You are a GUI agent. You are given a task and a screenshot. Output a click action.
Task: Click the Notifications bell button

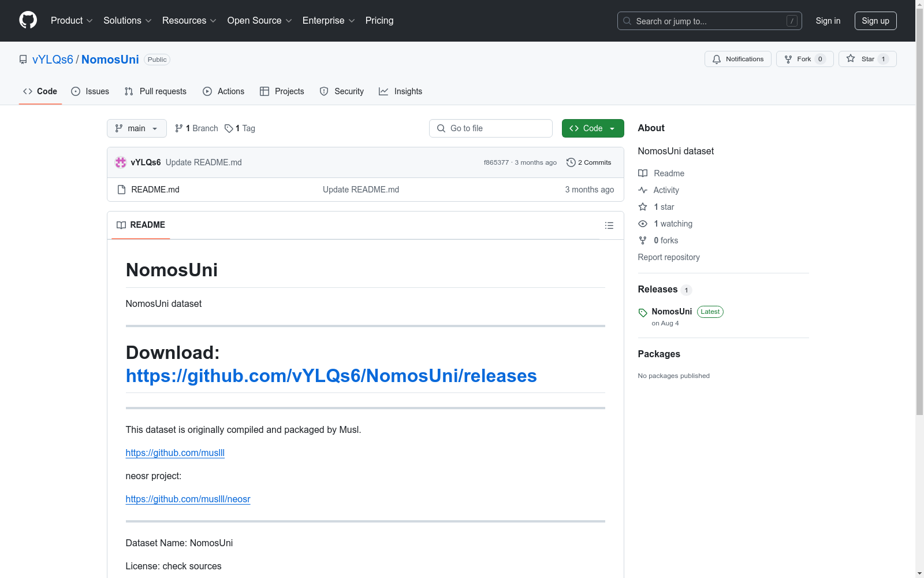pyautogui.click(x=737, y=59)
